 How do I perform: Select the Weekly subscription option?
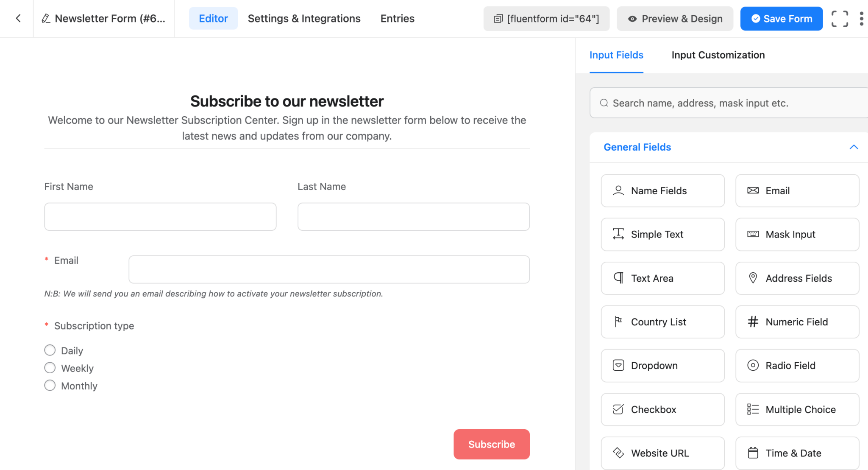[50, 367]
